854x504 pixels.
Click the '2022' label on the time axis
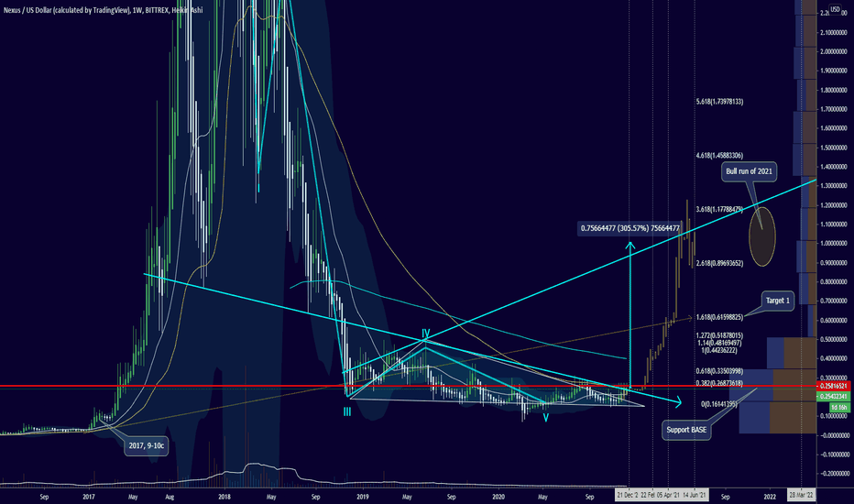pos(770,497)
